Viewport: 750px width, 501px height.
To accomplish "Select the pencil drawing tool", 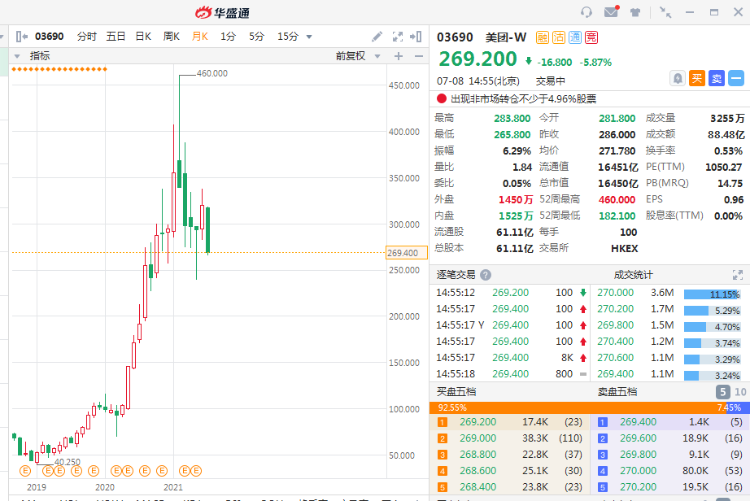I will (x=377, y=36).
